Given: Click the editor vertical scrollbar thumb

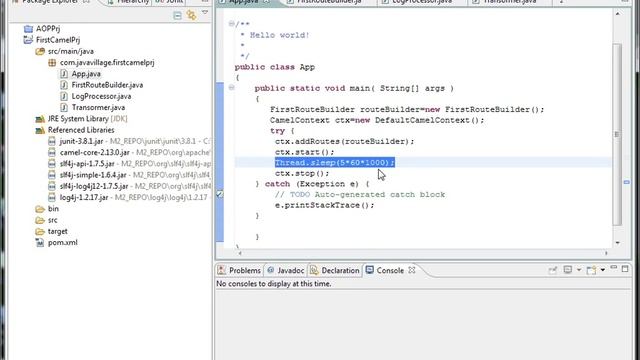Looking at the screenshot, I should 617,134.
